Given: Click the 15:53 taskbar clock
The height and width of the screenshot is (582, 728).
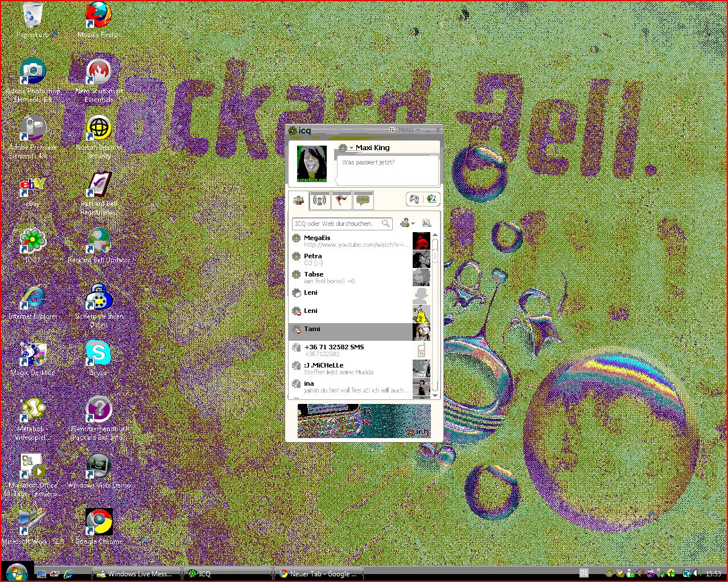Looking at the screenshot, I should tap(713, 573).
